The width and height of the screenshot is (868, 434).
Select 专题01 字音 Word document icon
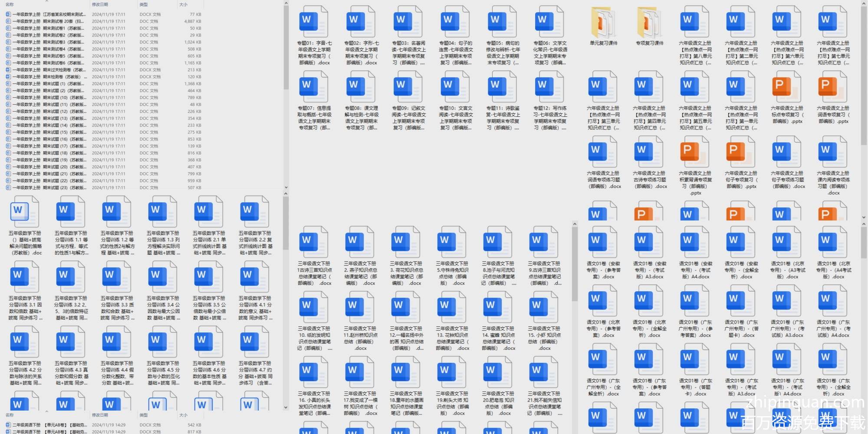tap(314, 23)
